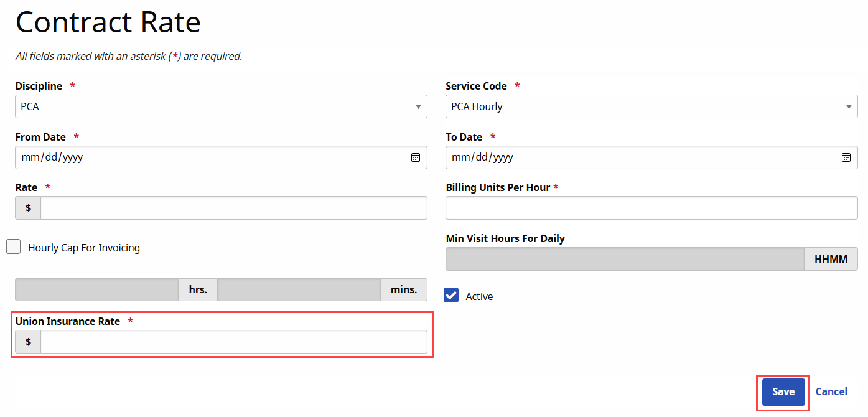
Task: Click inside the Rate input field
Action: pos(233,207)
